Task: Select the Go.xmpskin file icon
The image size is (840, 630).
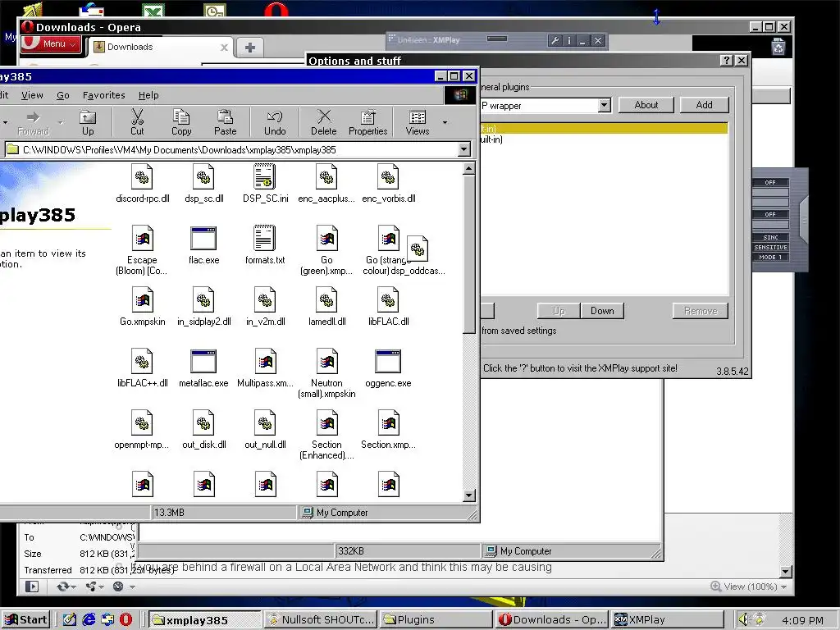Action: (x=142, y=300)
